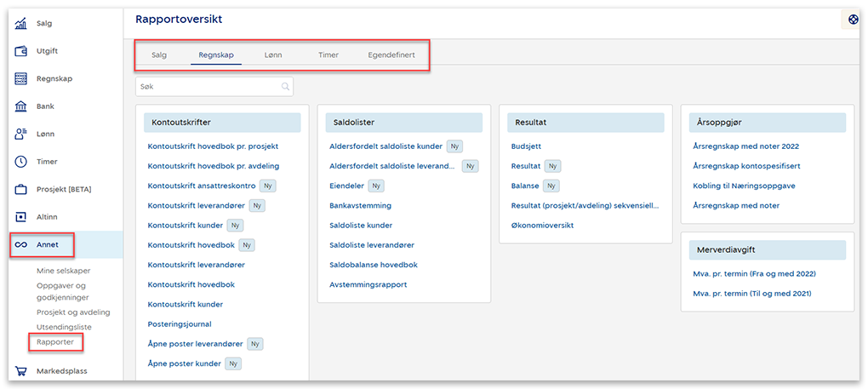This screenshot has height=389, width=868.
Task: Select Rapporter in the Annet submenu
Action: pyautogui.click(x=55, y=342)
